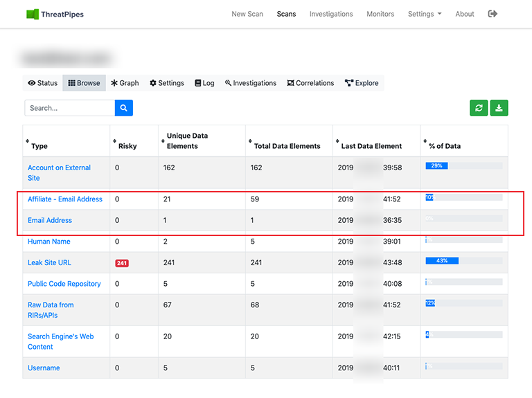
Task: Switch to the Status tab
Action: pyautogui.click(x=42, y=83)
